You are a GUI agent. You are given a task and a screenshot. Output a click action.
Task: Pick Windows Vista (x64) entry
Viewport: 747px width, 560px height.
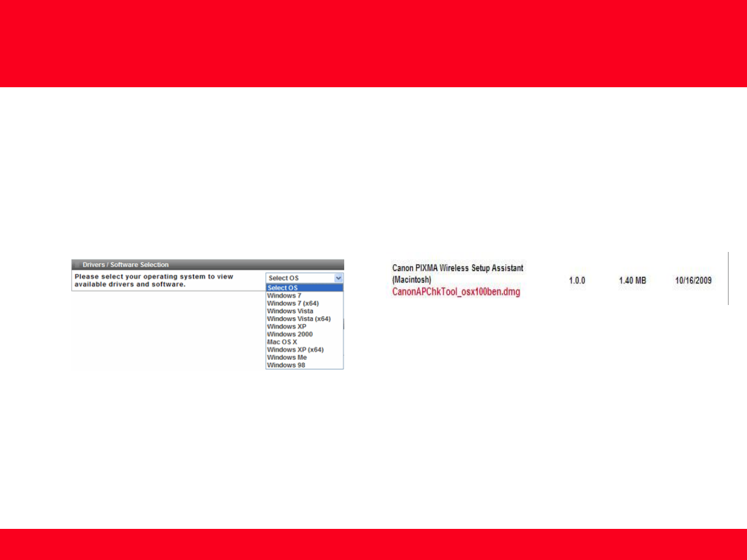tap(305, 318)
